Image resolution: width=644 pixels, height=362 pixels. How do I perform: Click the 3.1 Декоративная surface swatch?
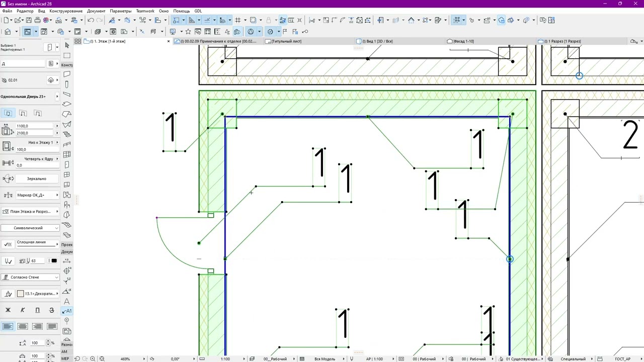(21, 294)
